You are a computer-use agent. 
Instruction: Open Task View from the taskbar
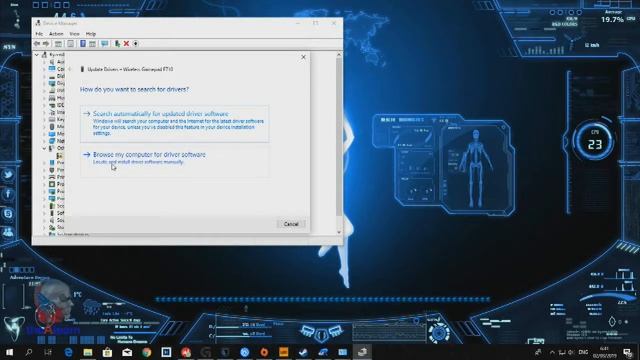click(x=48, y=352)
